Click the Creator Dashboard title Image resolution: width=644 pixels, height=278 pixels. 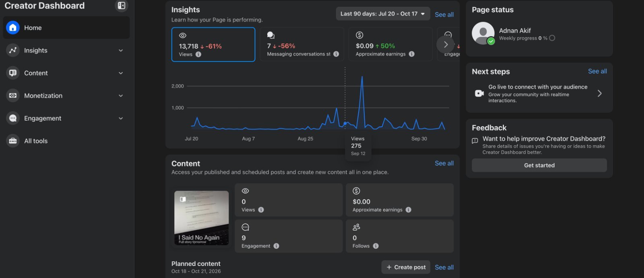[x=45, y=6]
